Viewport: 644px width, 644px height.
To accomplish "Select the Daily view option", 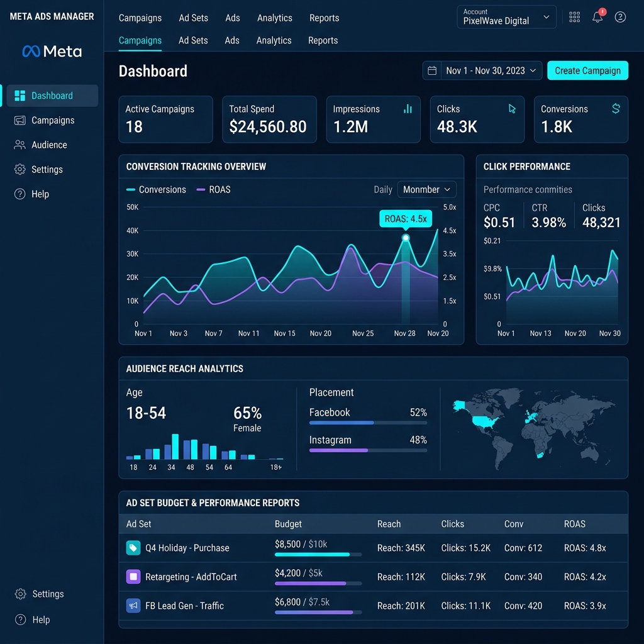I will 383,189.
